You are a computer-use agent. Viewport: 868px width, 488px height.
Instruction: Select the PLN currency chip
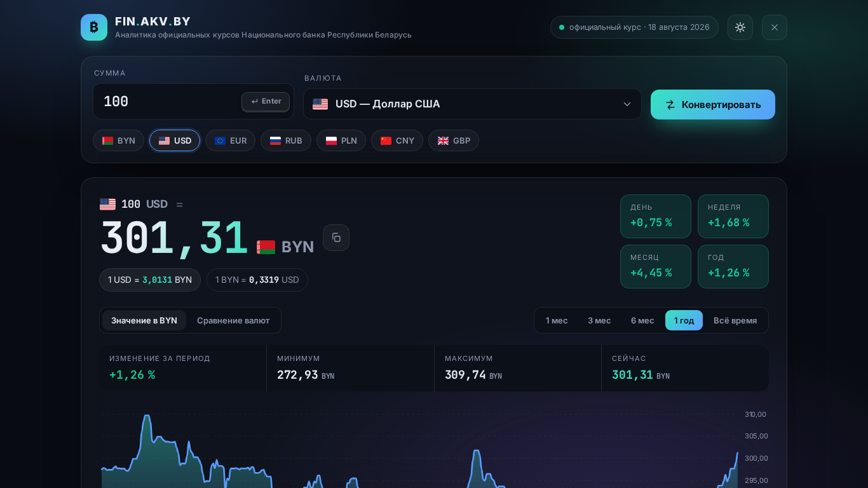click(x=341, y=140)
